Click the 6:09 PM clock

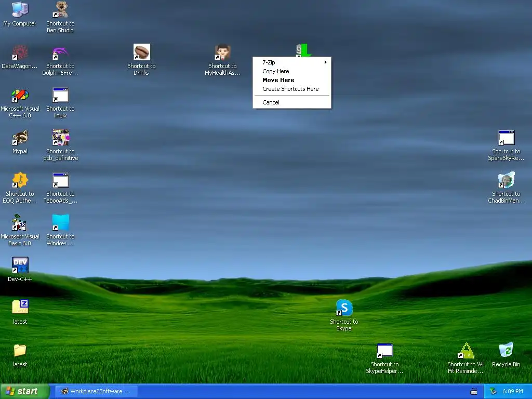click(513, 391)
